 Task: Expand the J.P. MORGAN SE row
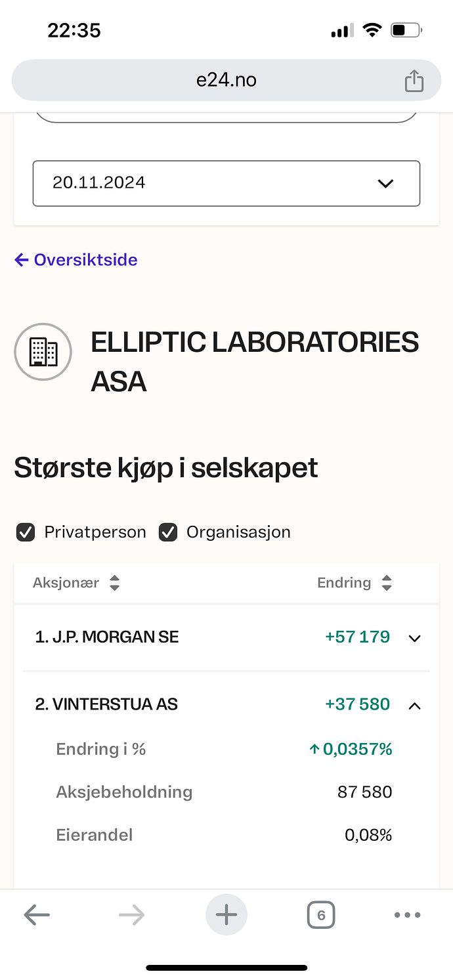point(414,638)
